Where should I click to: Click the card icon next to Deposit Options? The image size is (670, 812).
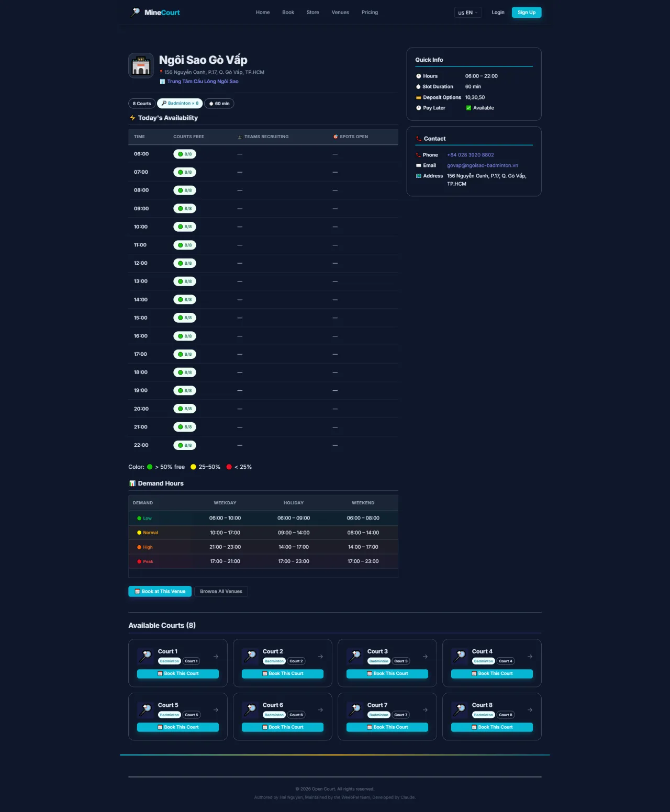pyautogui.click(x=419, y=97)
